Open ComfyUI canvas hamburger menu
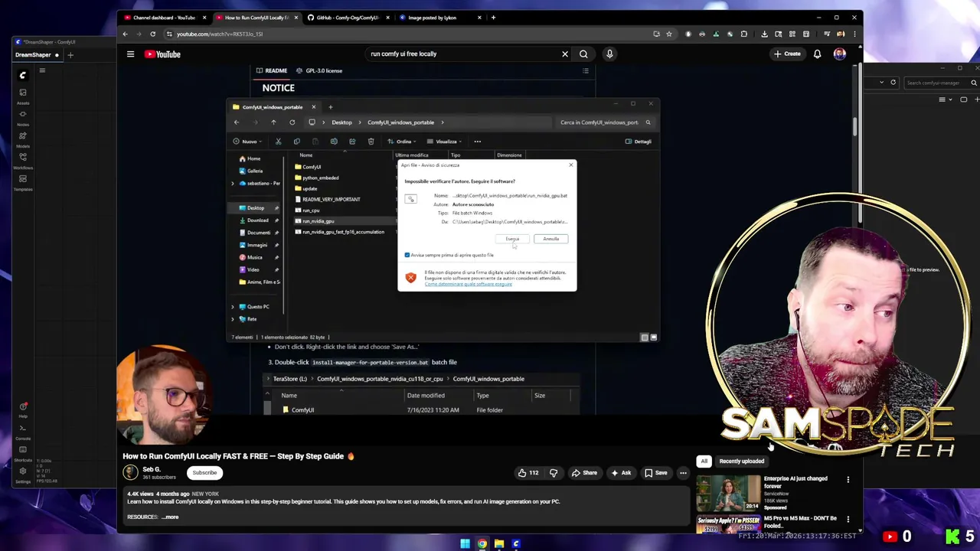This screenshot has height=551, width=980. pyautogui.click(x=42, y=70)
